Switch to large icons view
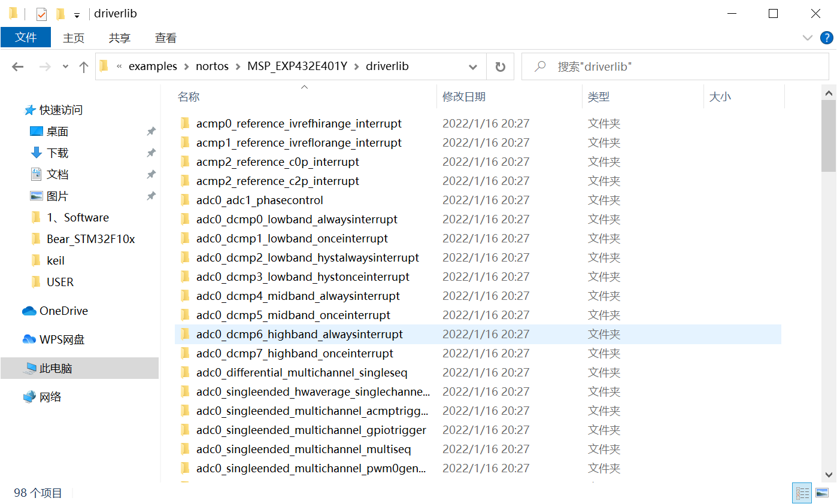Image resolution: width=837 pixels, height=504 pixels. pos(821,493)
